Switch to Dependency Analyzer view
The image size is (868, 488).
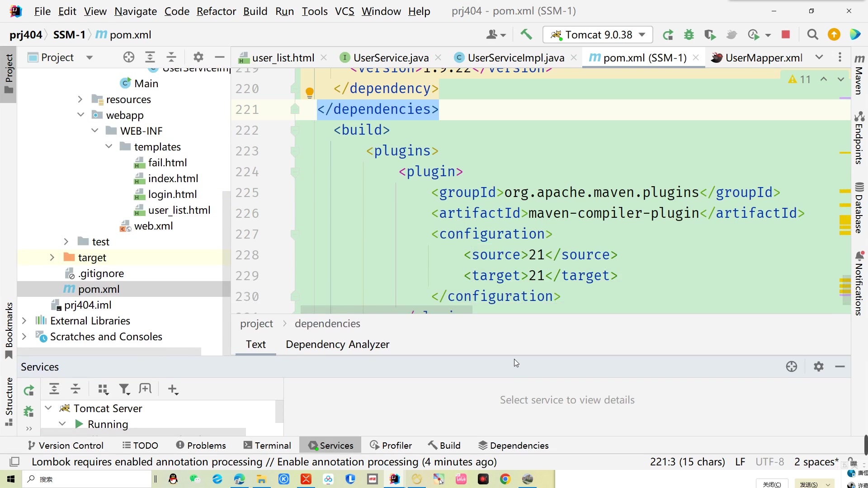click(337, 344)
